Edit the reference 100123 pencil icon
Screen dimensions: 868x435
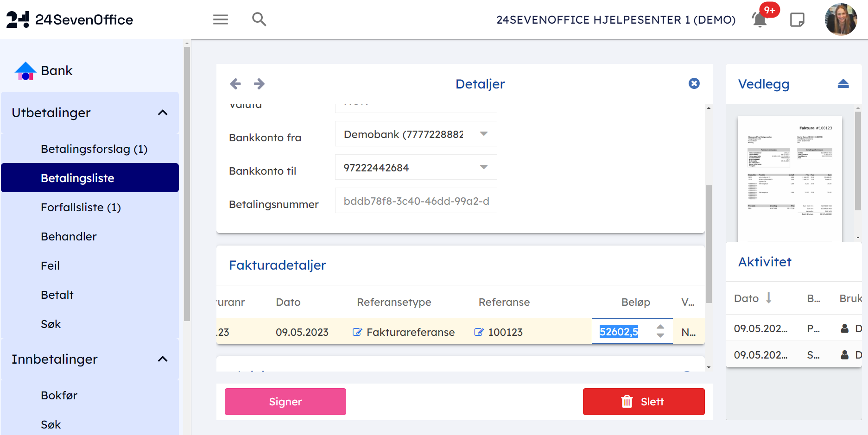(479, 332)
